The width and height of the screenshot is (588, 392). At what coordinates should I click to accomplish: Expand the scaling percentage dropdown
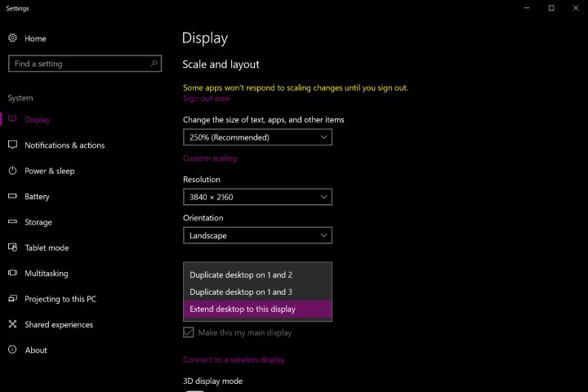(257, 137)
